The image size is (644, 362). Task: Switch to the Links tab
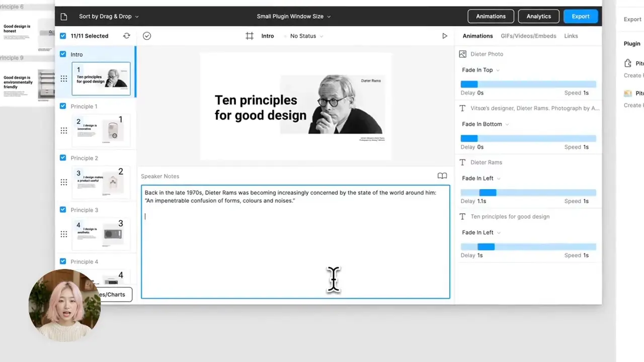click(571, 36)
